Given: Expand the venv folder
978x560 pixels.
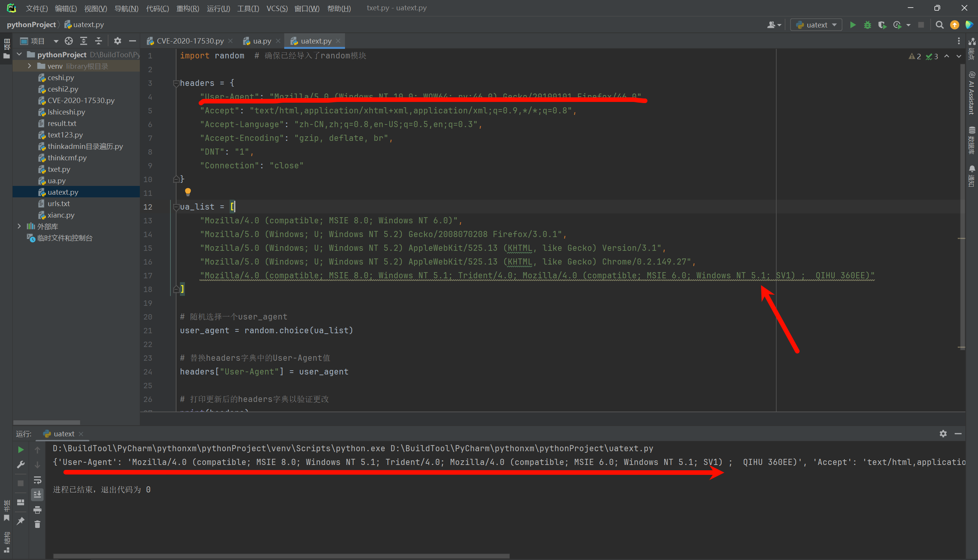Looking at the screenshot, I should click(29, 66).
